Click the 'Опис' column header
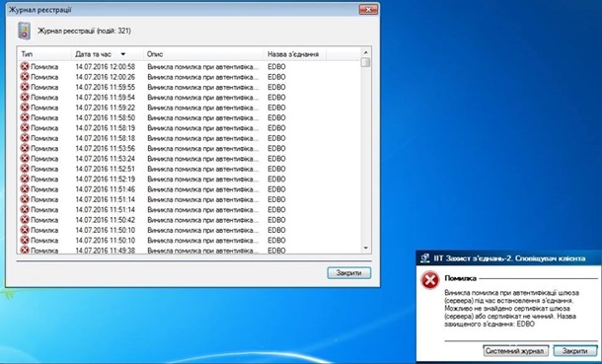602x364 pixels. (x=203, y=54)
